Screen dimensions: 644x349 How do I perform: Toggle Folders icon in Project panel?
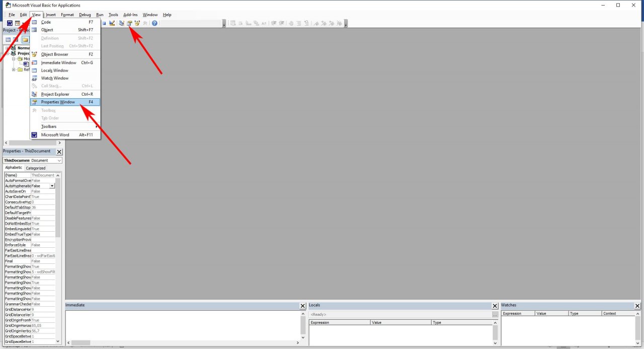[x=25, y=39]
